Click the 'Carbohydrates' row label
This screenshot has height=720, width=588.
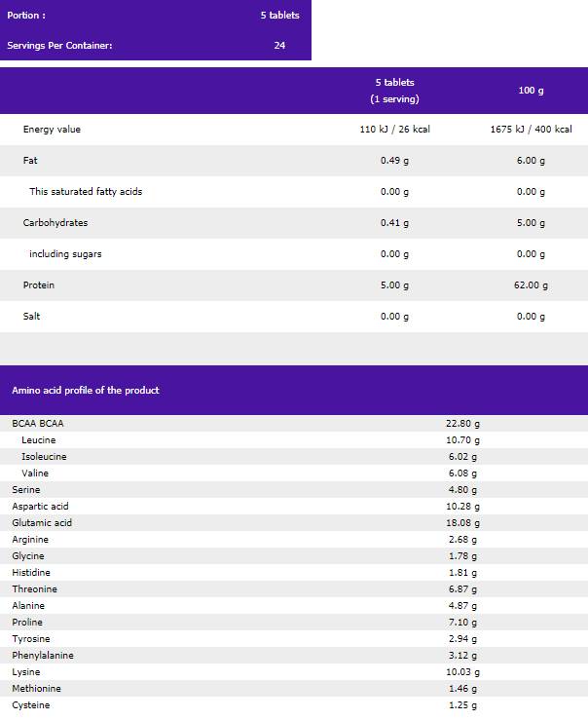click(55, 223)
